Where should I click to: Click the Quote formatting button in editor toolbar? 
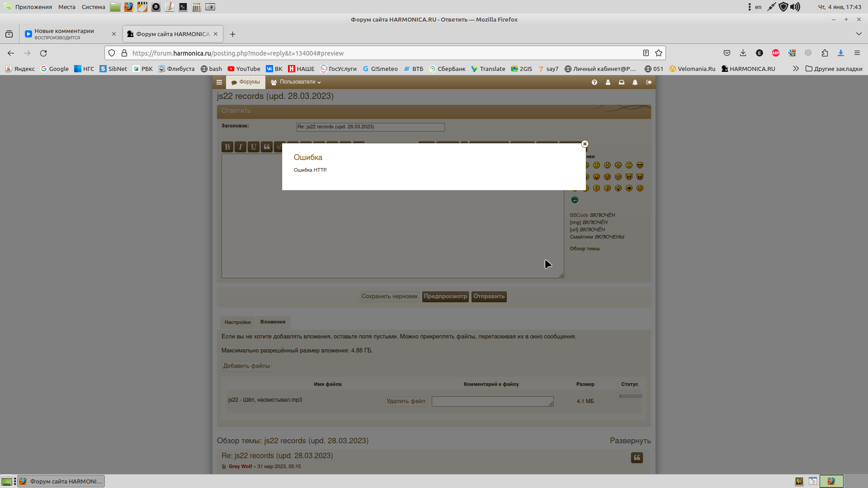[x=267, y=147]
